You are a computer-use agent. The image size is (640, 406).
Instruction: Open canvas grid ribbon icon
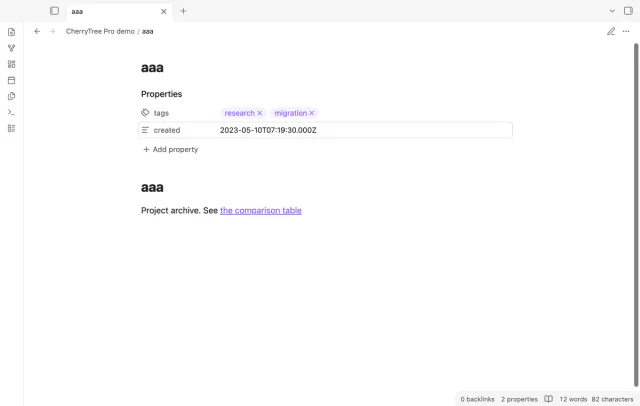[11, 64]
